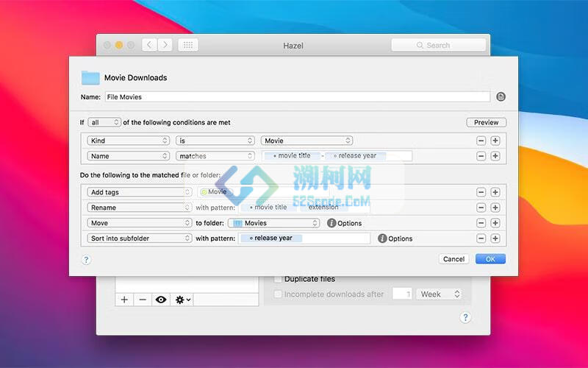
Task: Click the Preview button
Action: click(x=486, y=122)
